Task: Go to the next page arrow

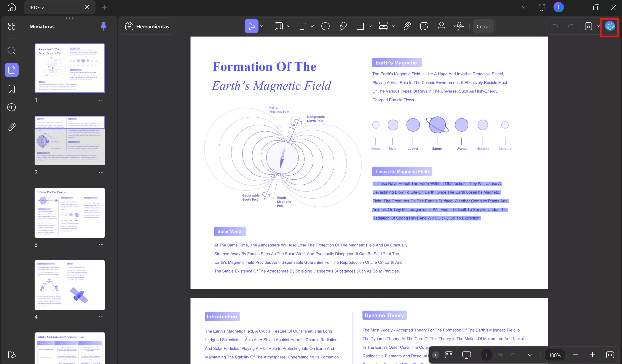Action: click(x=530, y=355)
